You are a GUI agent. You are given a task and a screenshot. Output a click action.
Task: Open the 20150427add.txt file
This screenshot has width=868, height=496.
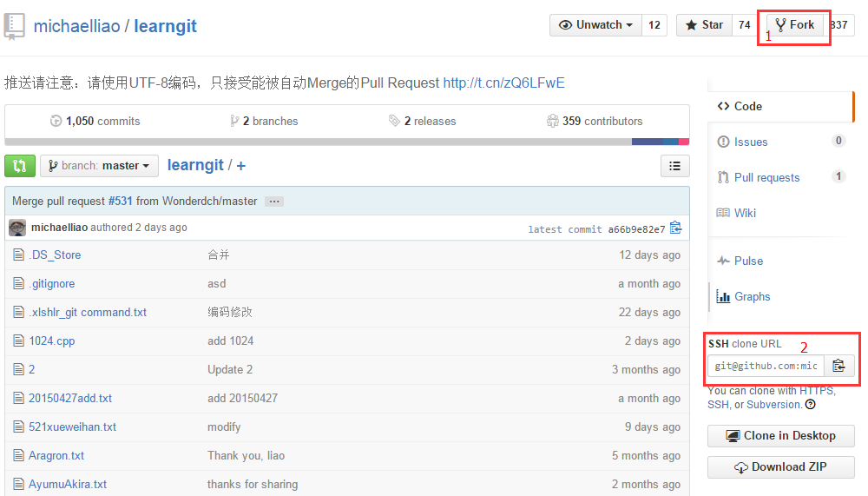tap(70, 399)
